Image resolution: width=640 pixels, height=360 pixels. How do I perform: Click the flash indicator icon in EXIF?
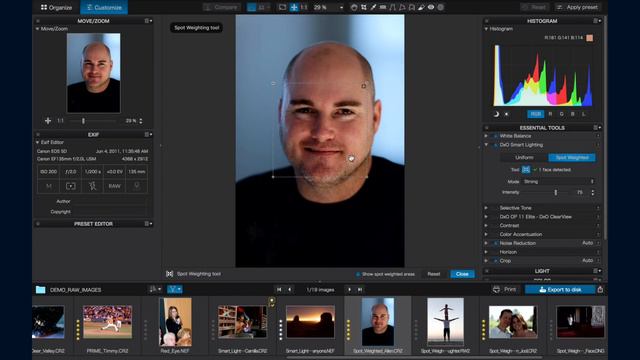[x=92, y=186]
